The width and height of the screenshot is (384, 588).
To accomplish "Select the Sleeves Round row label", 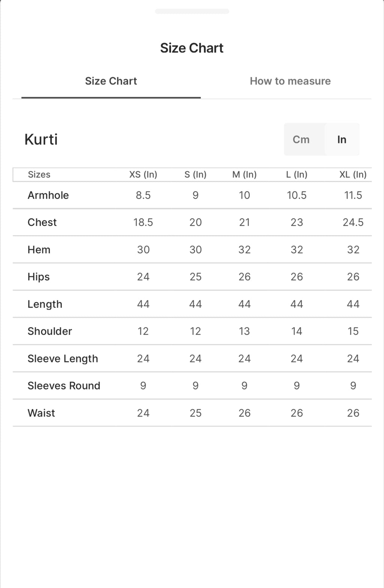I will pos(64,386).
